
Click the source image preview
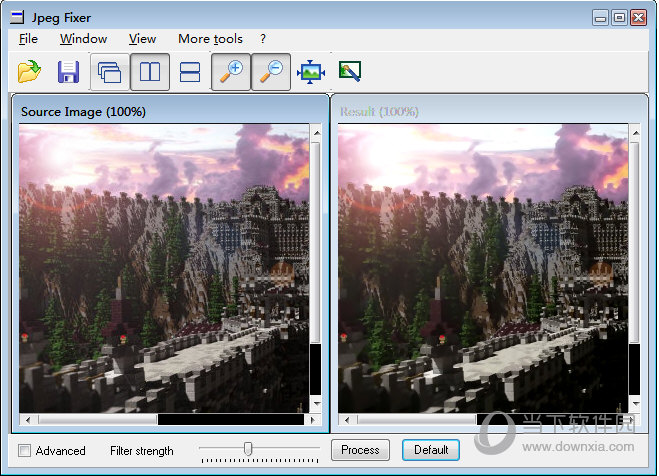pos(164,268)
